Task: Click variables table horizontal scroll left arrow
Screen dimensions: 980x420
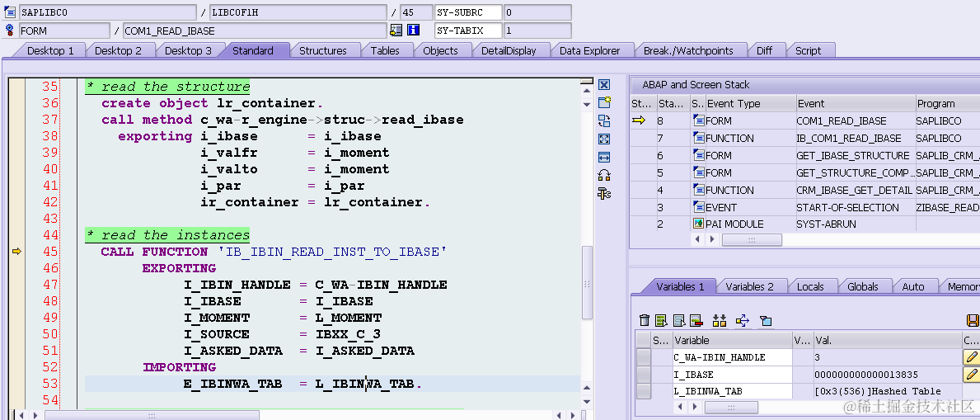Action: click(678, 407)
